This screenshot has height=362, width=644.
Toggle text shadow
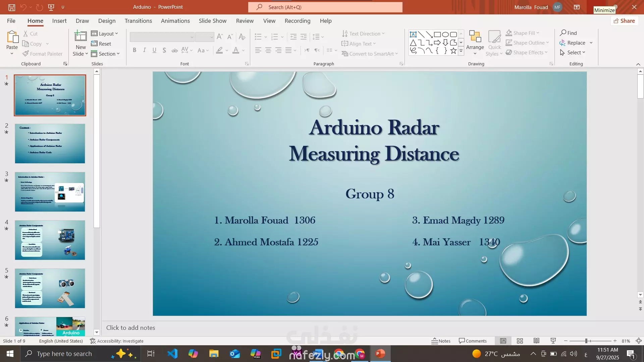click(x=164, y=50)
